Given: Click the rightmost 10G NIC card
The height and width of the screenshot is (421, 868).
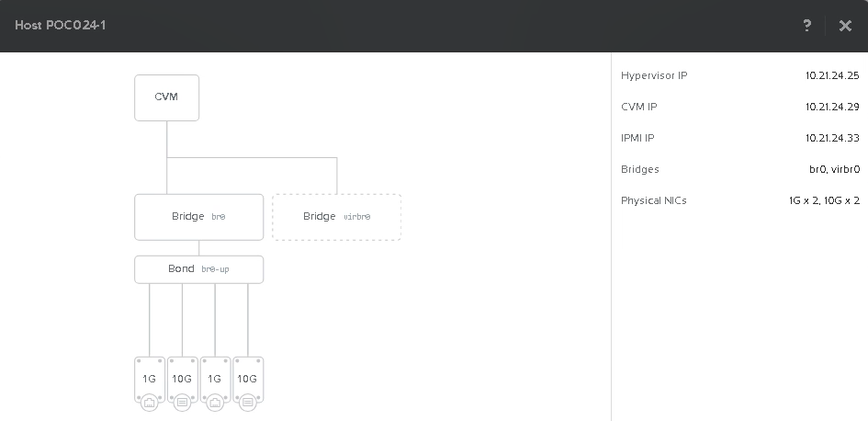Looking at the screenshot, I should tap(247, 378).
